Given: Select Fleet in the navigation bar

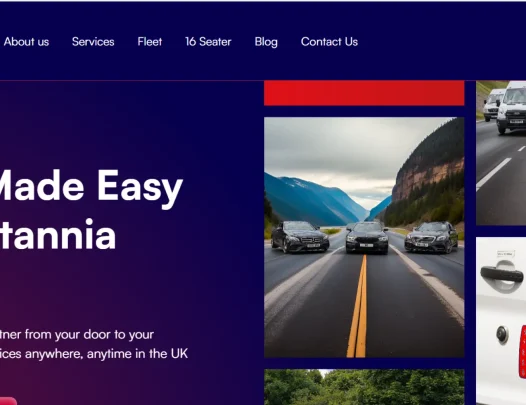Looking at the screenshot, I should 150,42.
